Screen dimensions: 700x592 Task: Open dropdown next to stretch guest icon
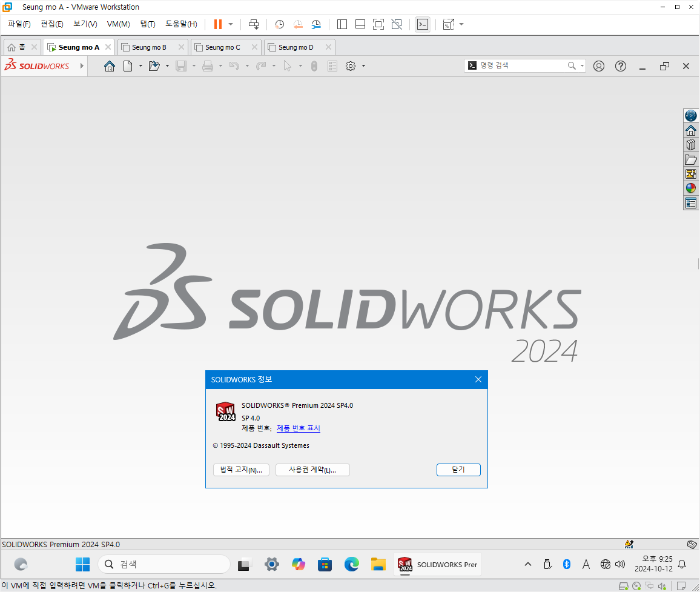coord(461,24)
